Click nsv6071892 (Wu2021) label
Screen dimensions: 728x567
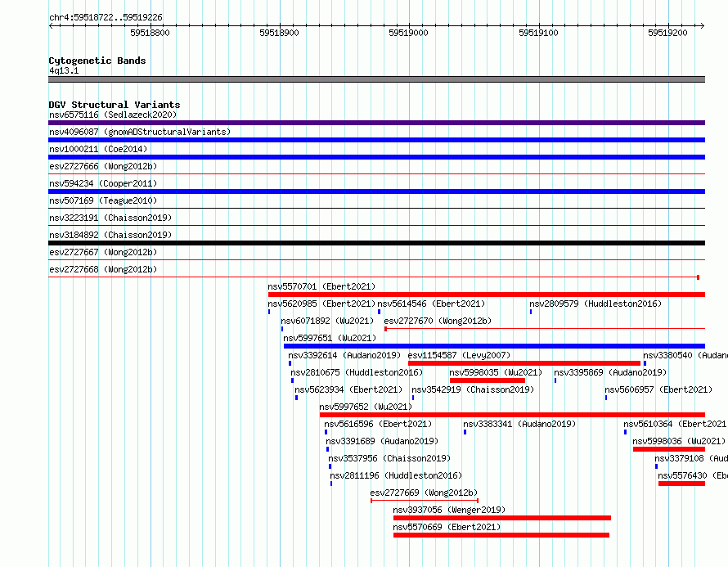click(327, 321)
